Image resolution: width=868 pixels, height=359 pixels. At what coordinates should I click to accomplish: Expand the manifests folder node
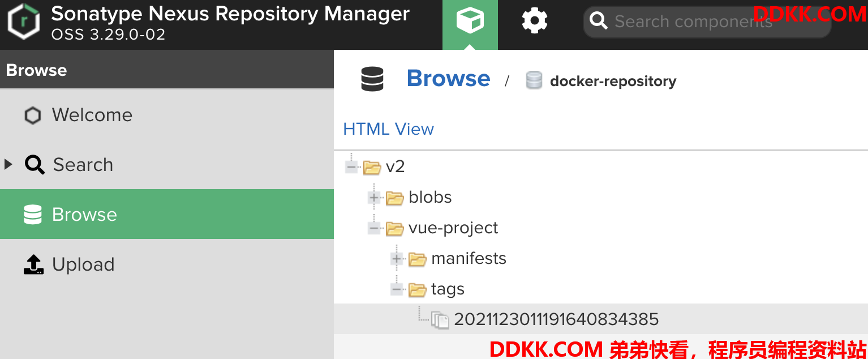397,259
